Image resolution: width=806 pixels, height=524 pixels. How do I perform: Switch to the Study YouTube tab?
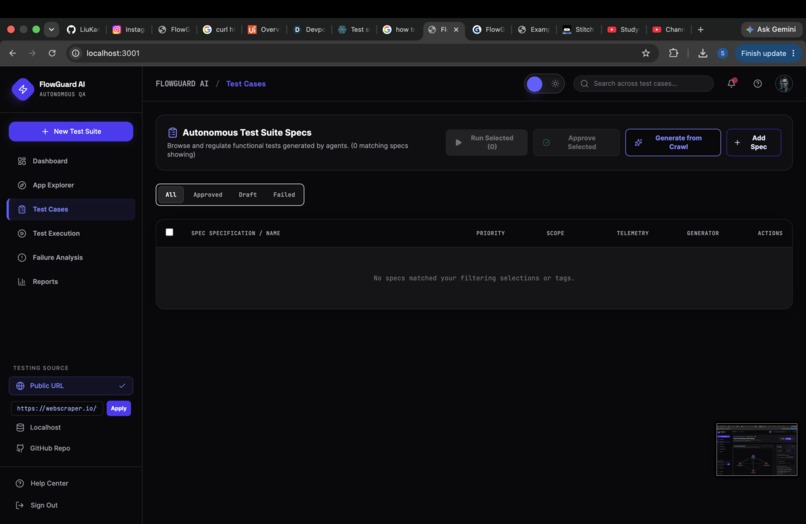[x=623, y=29]
